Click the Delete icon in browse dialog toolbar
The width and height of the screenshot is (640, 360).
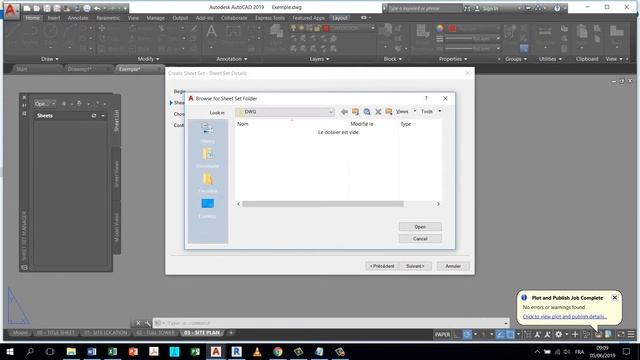click(378, 112)
